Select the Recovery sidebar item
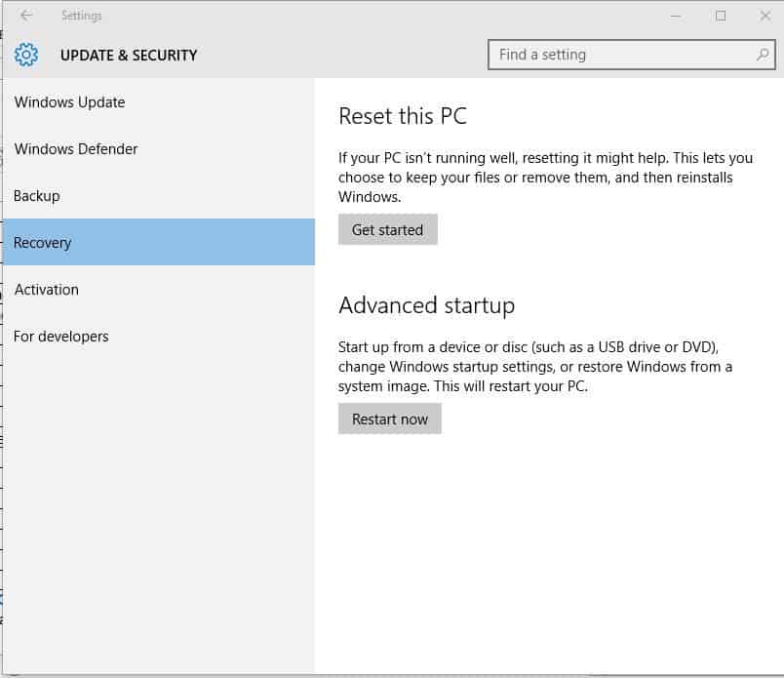 coord(159,242)
